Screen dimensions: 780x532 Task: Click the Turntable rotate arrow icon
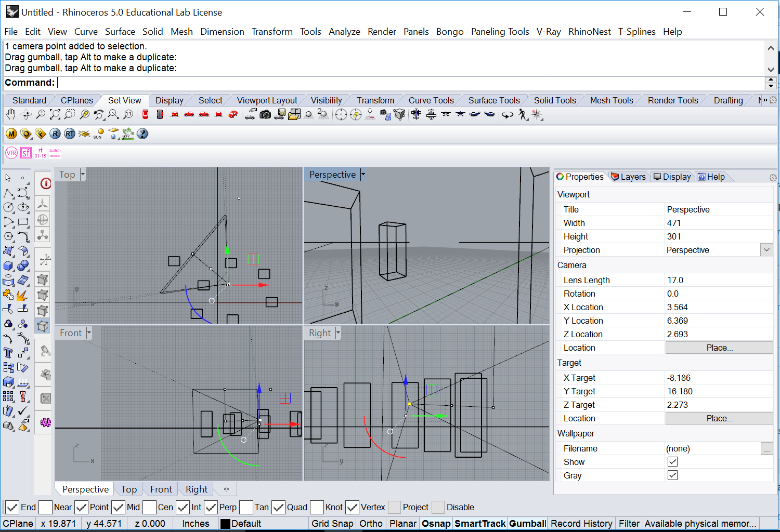pos(508,114)
